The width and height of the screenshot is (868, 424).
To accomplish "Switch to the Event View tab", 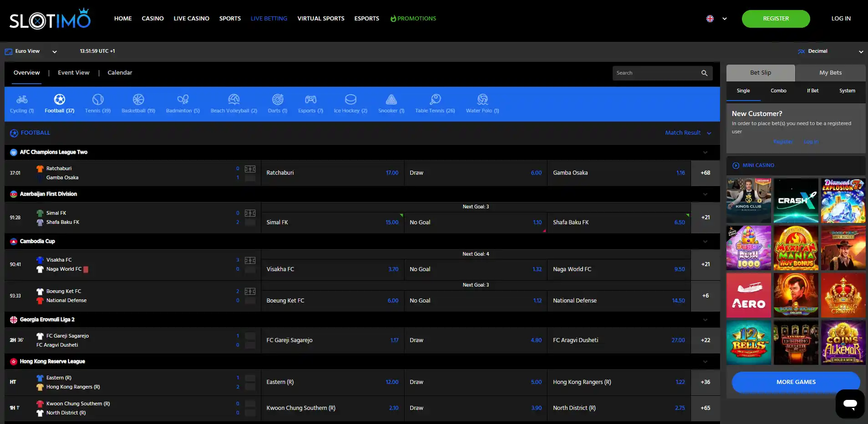I will coord(74,73).
